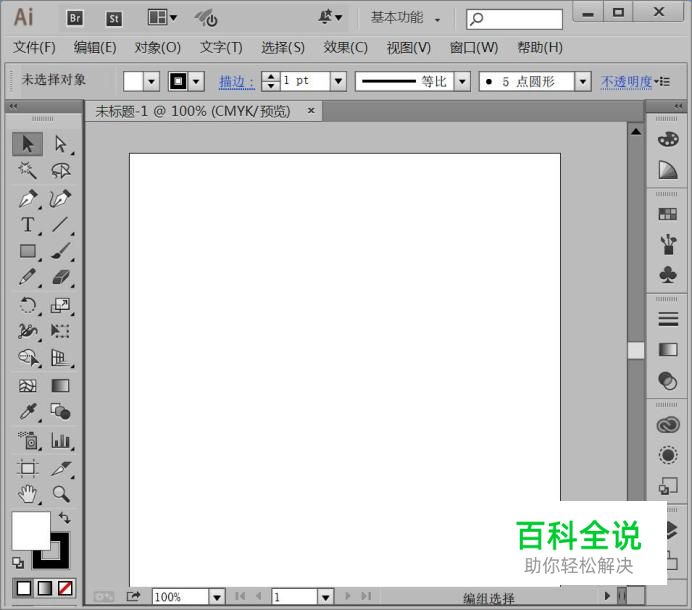Open the 5 点圆形 brush dropdown
Image resolution: width=692 pixels, height=610 pixels.
click(x=583, y=82)
